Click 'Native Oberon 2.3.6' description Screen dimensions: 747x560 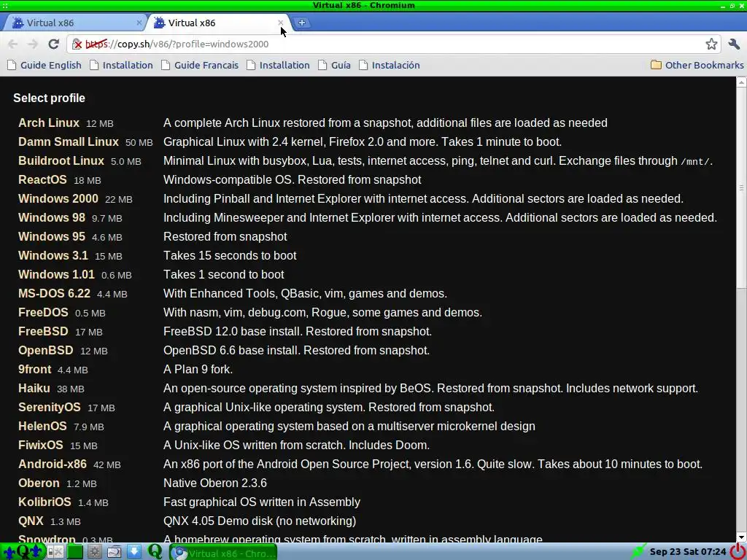point(215,483)
